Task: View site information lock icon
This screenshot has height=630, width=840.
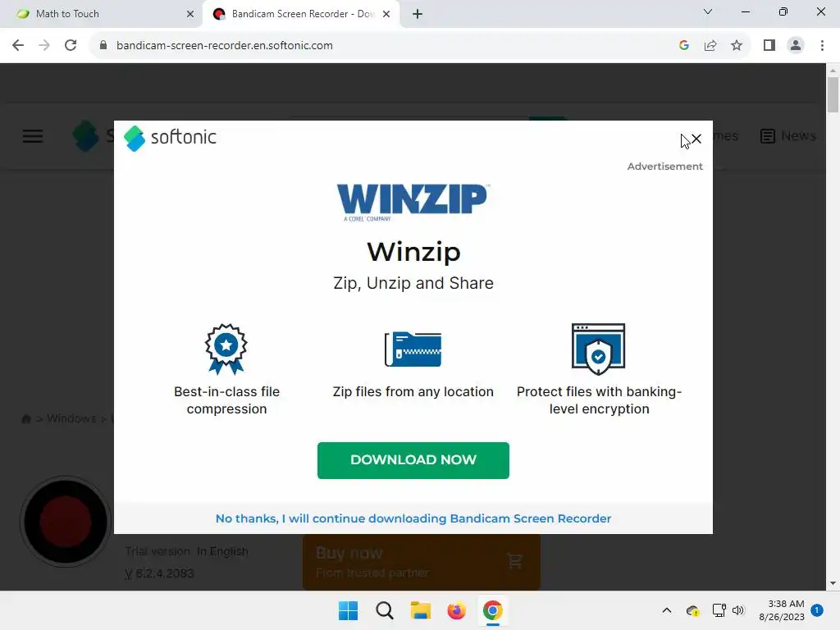Action: (103, 46)
